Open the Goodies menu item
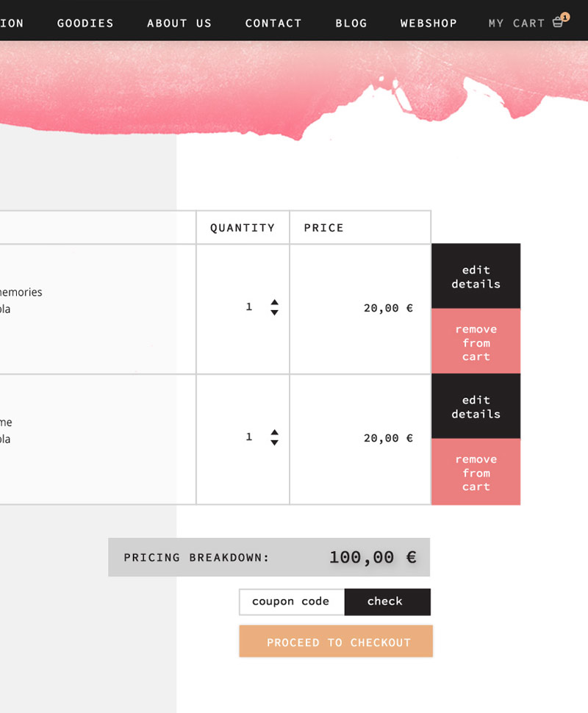The image size is (588, 713). coord(85,24)
